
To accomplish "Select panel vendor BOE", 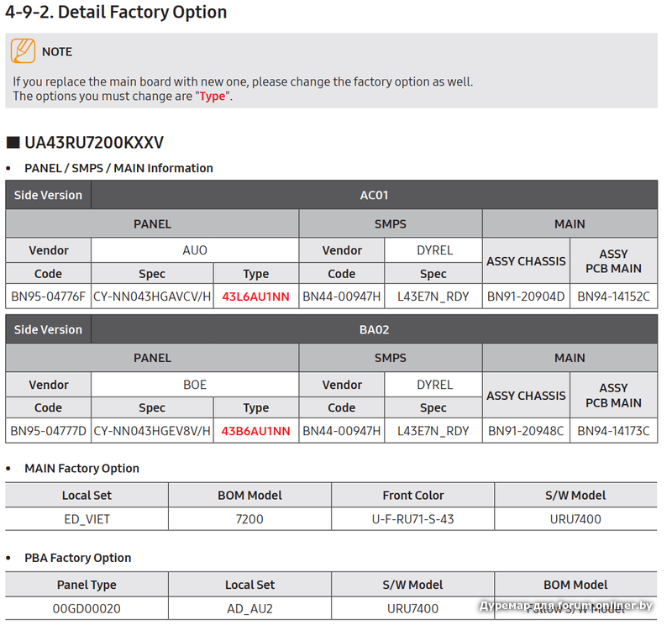I will [195, 385].
